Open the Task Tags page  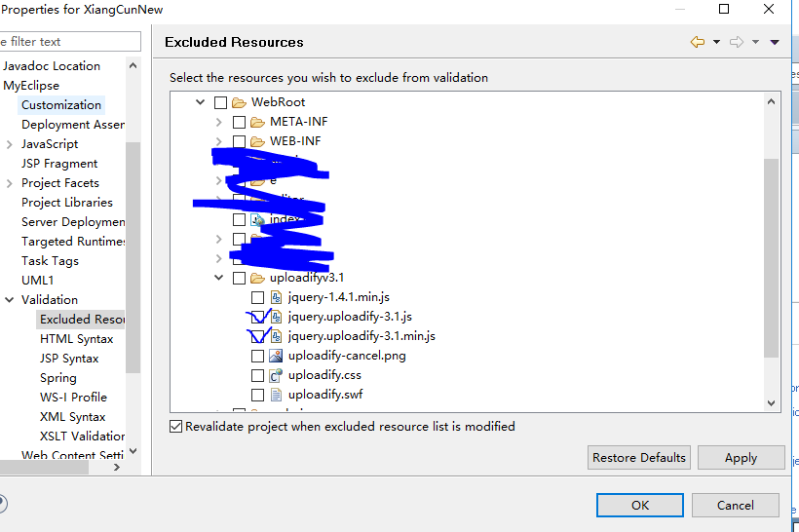point(50,261)
